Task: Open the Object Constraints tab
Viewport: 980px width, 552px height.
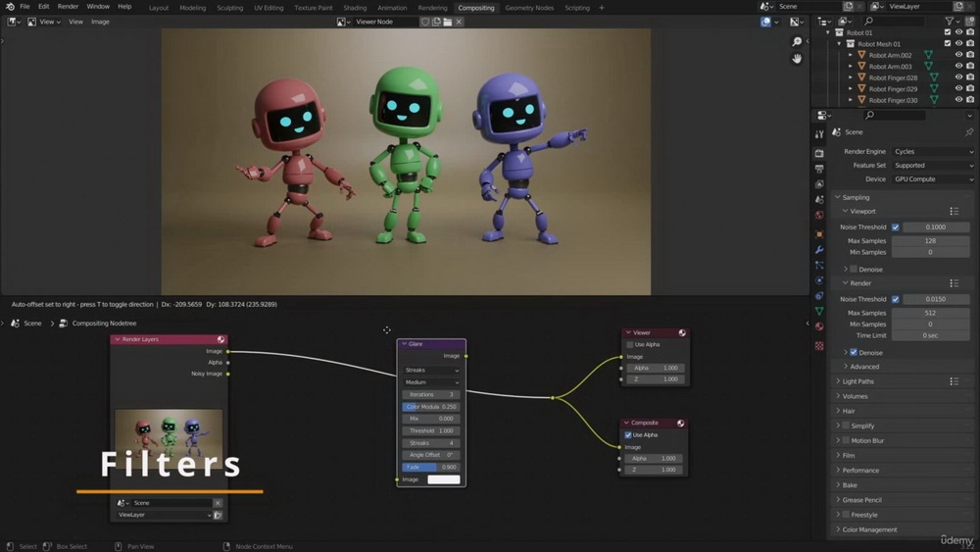Action: pyautogui.click(x=819, y=296)
